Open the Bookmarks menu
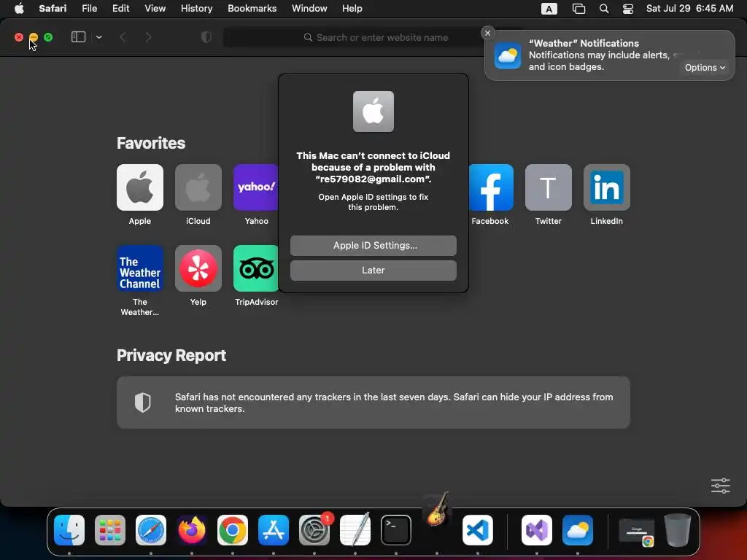747x560 pixels. point(252,9)
